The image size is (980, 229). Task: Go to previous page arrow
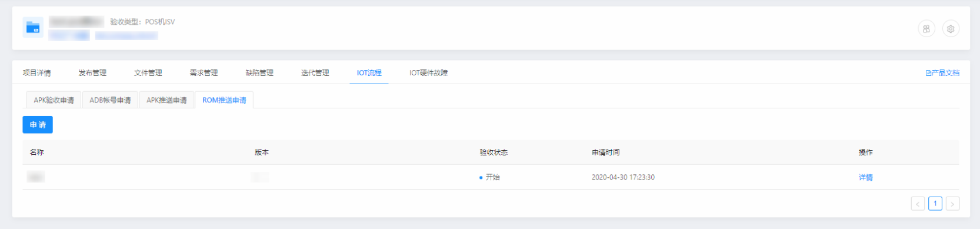(918, 204)
